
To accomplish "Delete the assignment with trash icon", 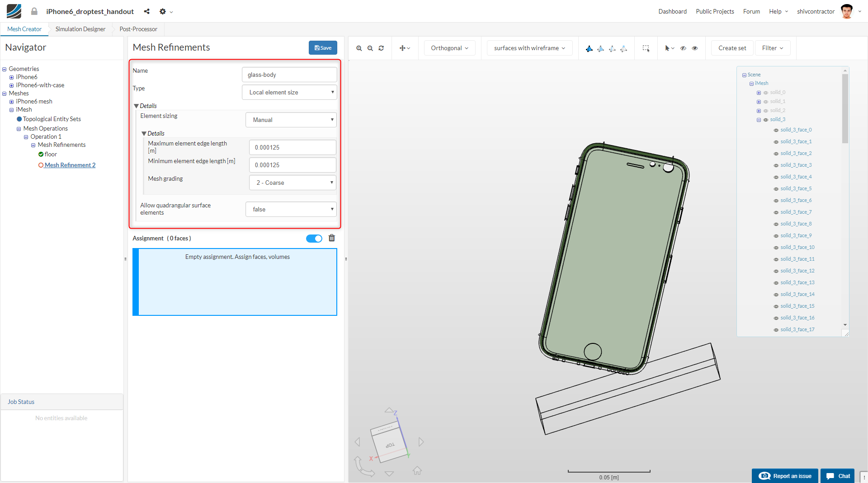I will click(332, 238).
